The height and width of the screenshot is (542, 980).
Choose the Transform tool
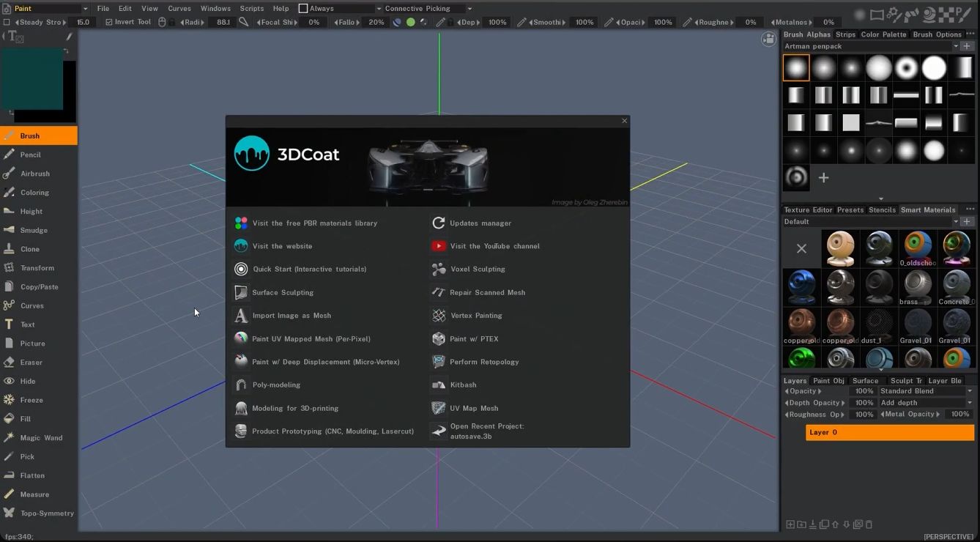(38, 268)
